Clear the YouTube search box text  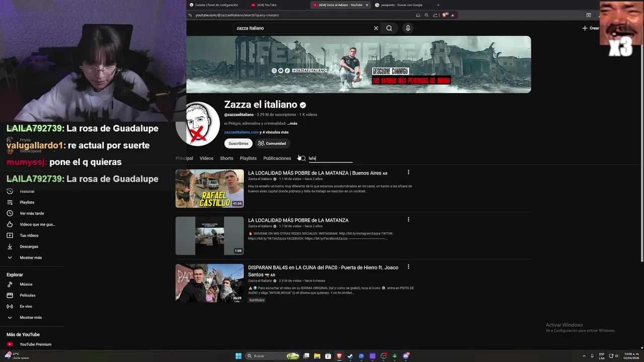click(x=376, y=28)
